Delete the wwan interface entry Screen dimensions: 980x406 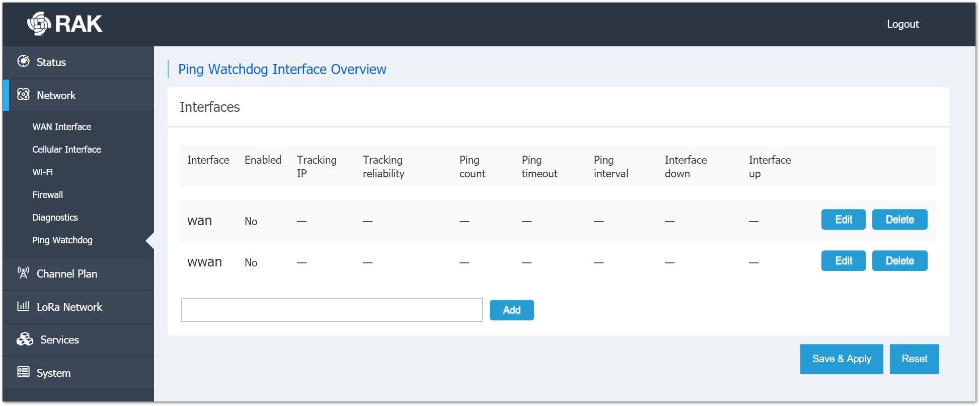click(899, 260)
